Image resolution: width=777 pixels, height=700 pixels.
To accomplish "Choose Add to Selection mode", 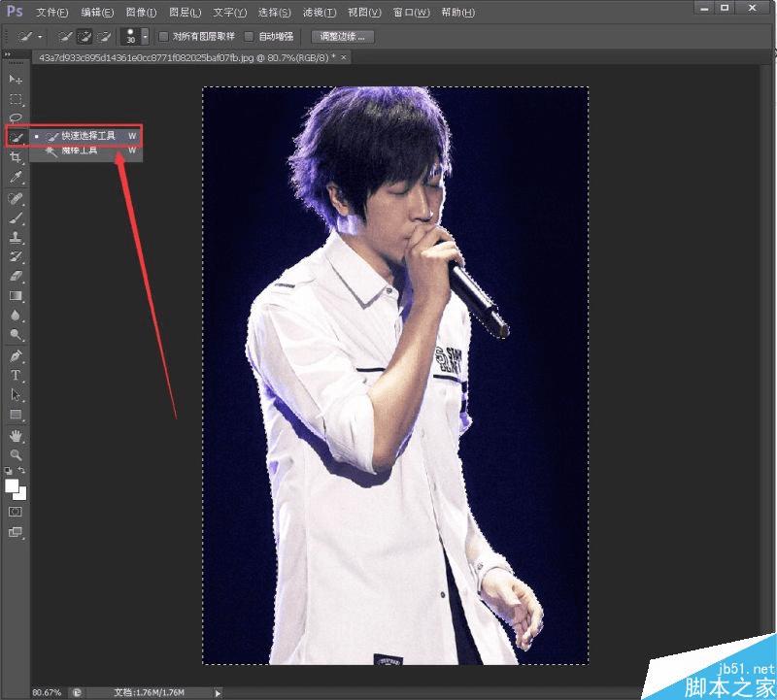I will 84,36.
